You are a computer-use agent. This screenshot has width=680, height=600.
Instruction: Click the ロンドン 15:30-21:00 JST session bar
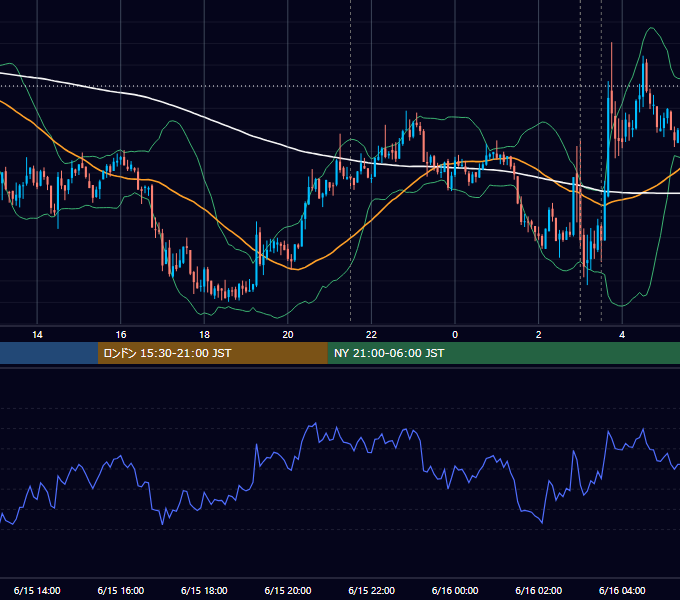coord(212,353)
